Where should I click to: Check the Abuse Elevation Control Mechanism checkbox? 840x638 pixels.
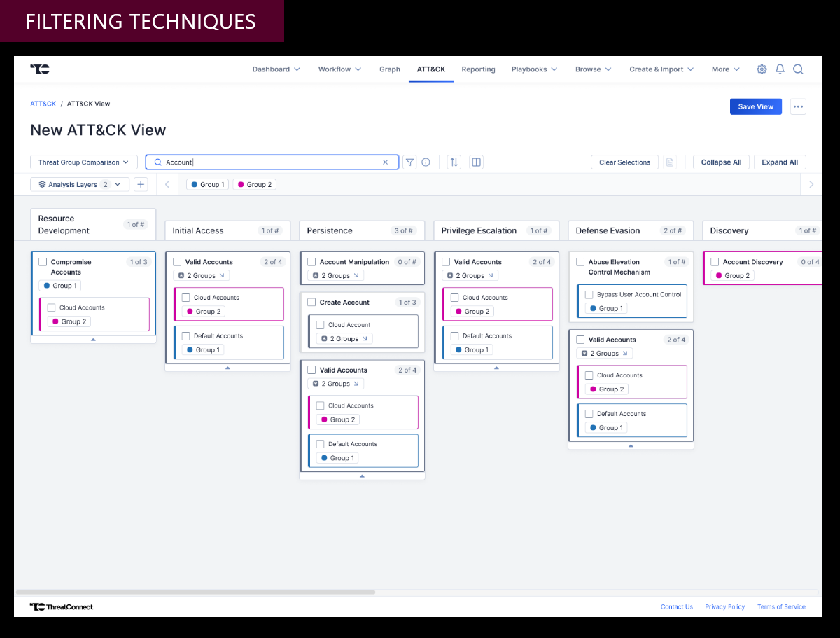(580, 262)
